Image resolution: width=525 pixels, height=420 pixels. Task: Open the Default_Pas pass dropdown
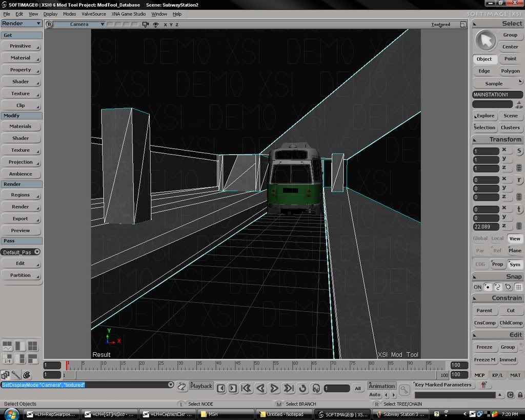click(x=21, y=252)
